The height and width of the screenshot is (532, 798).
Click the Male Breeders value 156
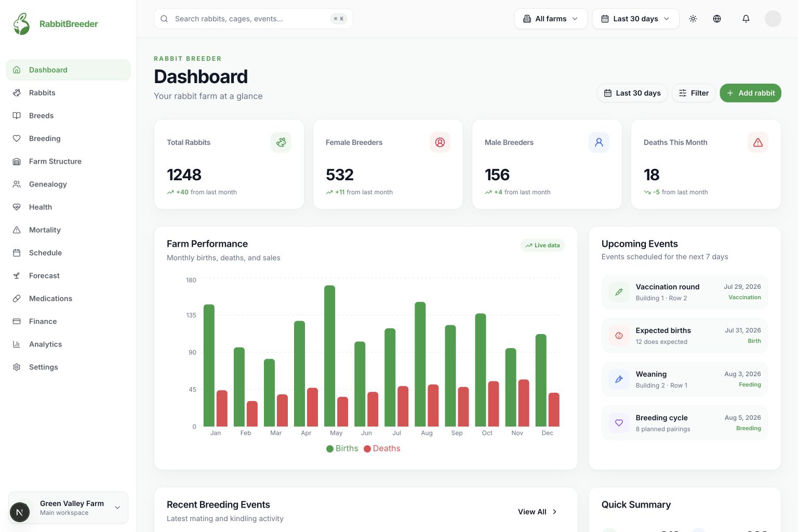point(497,175)
